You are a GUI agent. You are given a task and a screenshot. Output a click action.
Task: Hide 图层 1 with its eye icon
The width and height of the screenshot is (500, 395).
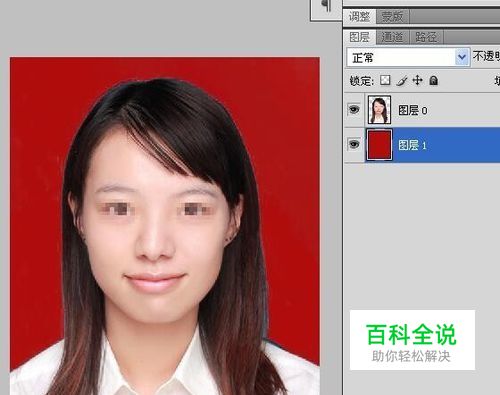pyautogui.click(x=354, y=144)
